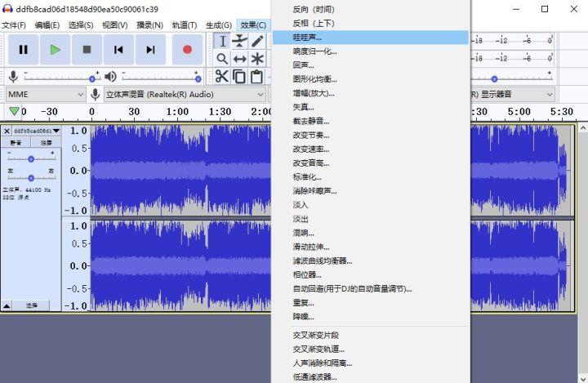Select the Time Shift arrow tool

coord(239,59)
